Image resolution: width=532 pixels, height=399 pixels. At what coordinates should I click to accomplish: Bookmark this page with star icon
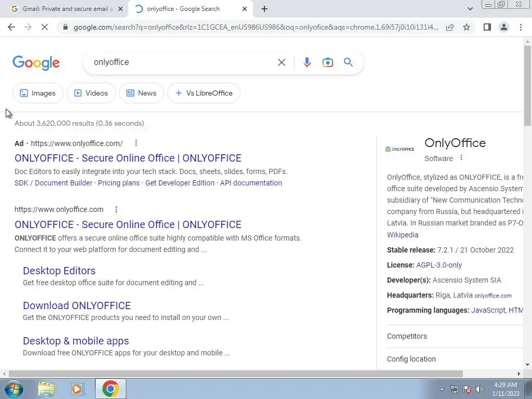[467, 27]
